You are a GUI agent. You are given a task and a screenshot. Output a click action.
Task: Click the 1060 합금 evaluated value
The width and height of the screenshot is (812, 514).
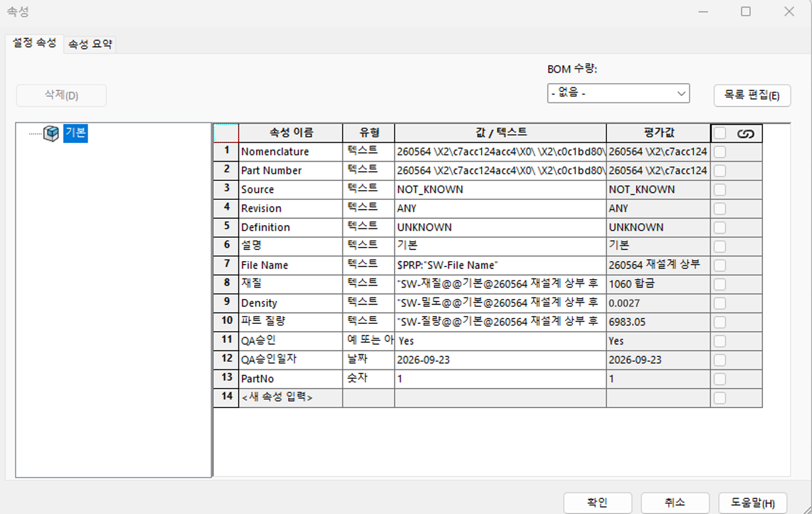658,284
